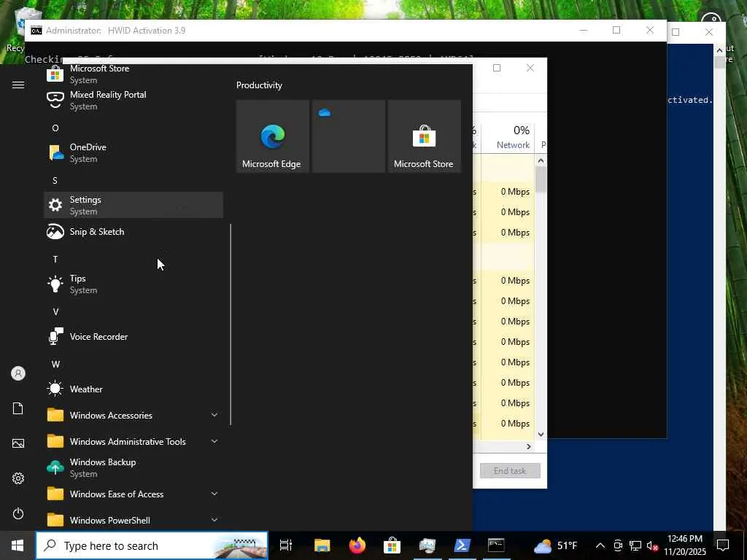Click the Type here to search box
Viewport: 747px width, 560px height.
click(152, 545)
